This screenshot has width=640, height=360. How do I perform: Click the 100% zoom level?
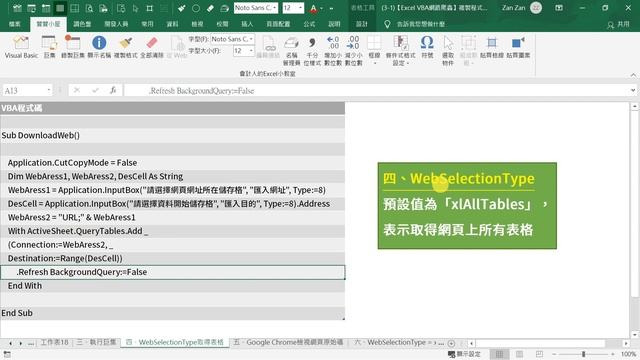[x=629, y=354]
